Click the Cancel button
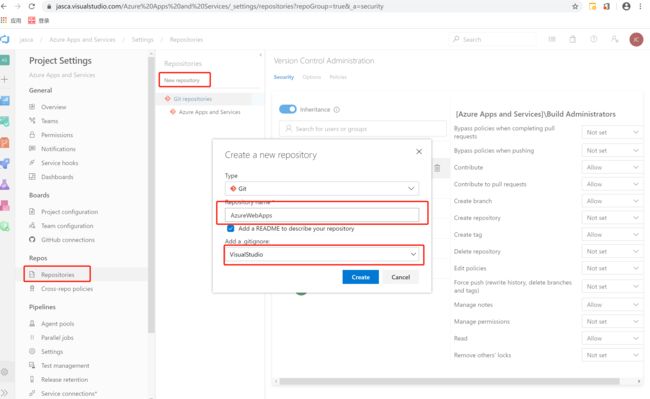Image resolution: width=650 pixels, height=399 pixels. click(x=400, y=277)
